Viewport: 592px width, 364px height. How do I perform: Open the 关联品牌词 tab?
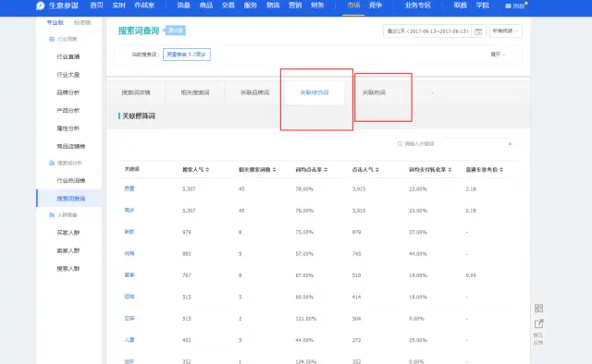[x=255, y=92]
